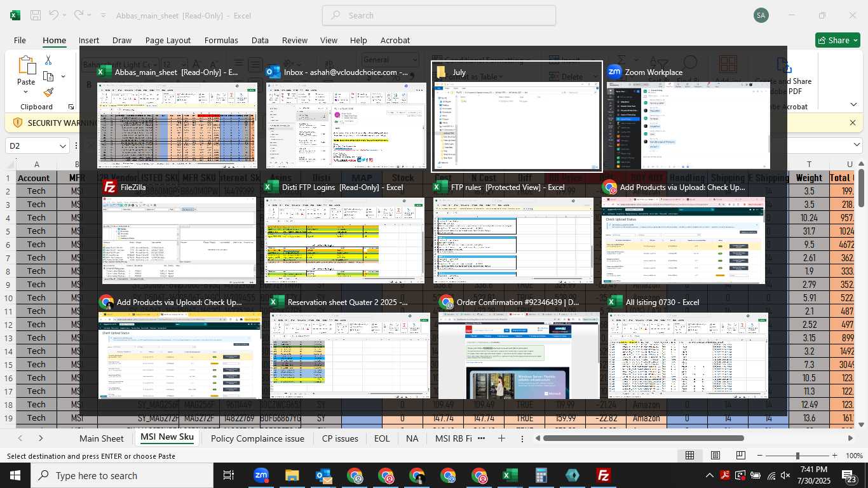Switch to Page Layout view in status bar
This screenshot has width=868, height=488.
[715, 456]
